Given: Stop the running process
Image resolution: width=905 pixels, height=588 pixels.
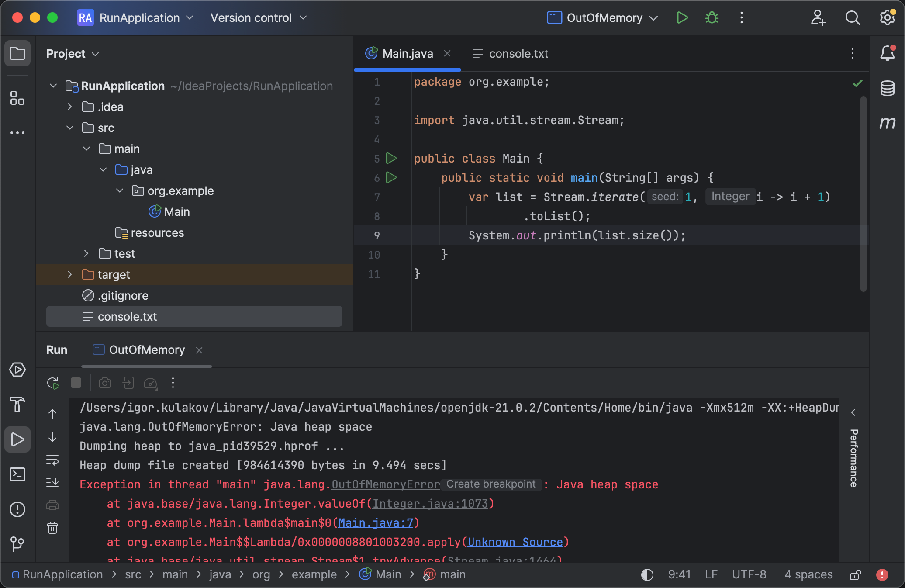Looking at the screenshot, I should [76, 383].
